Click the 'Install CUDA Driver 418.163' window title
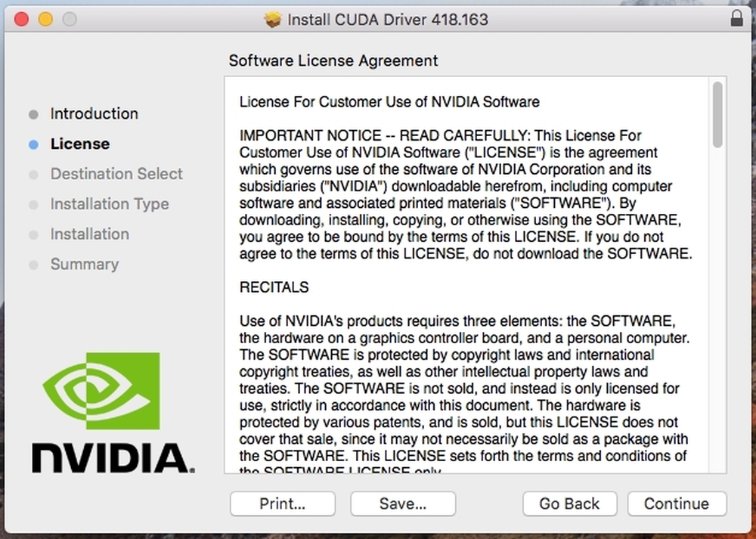 (x=388, y=20)
